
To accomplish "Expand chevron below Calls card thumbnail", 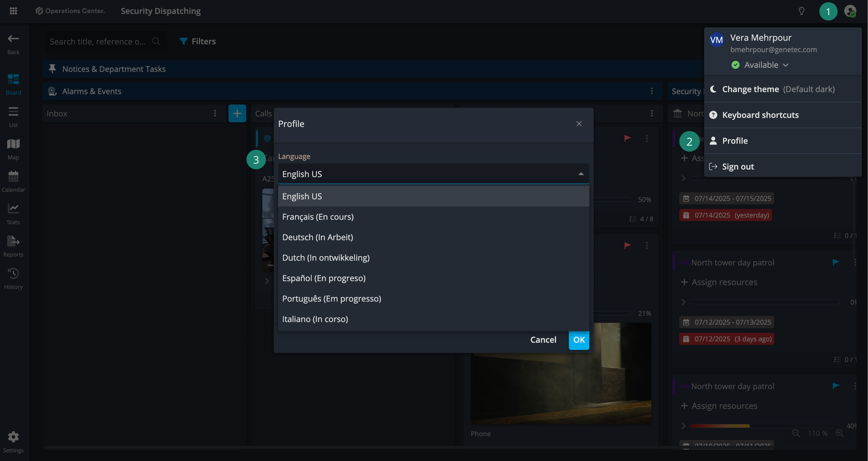I will [267, 281].
